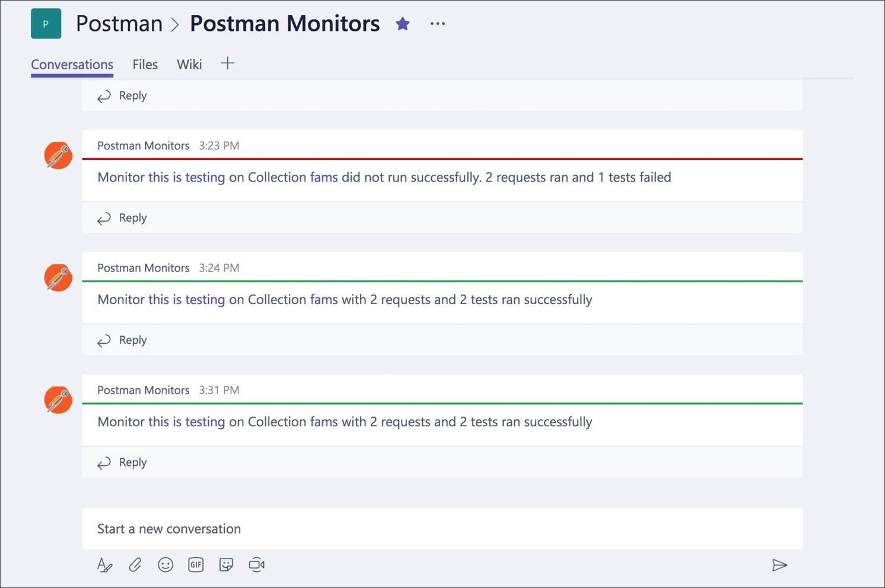Click the Postman Monitors bot avatar

(x=58, y=155)
